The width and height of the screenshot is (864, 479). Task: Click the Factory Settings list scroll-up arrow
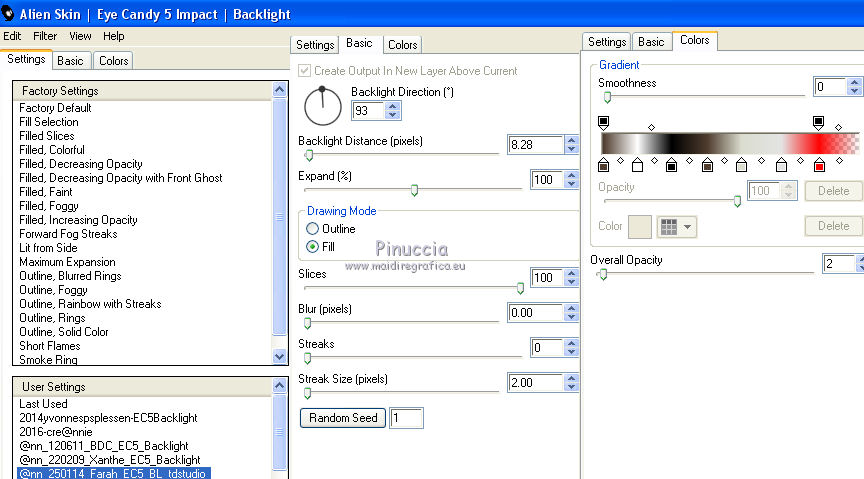click(x=279, y=89)
